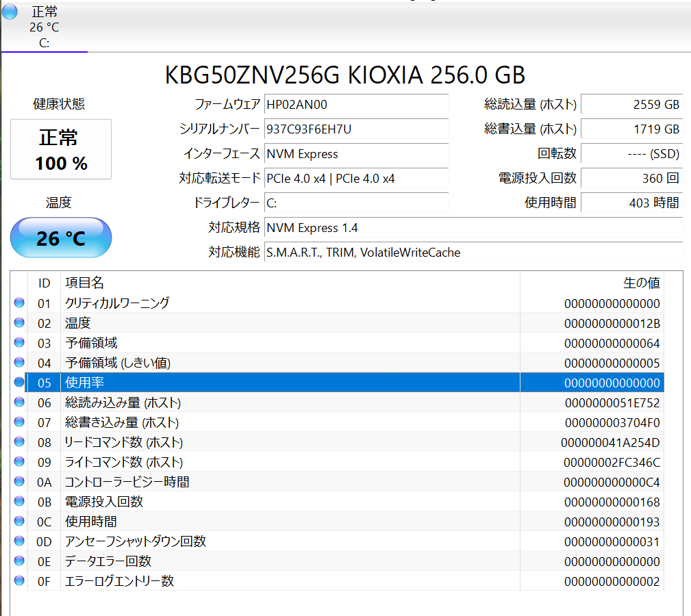691x616 pixels.
Task: Click status orb for データエラー回数 row
Action: [19, 561]
